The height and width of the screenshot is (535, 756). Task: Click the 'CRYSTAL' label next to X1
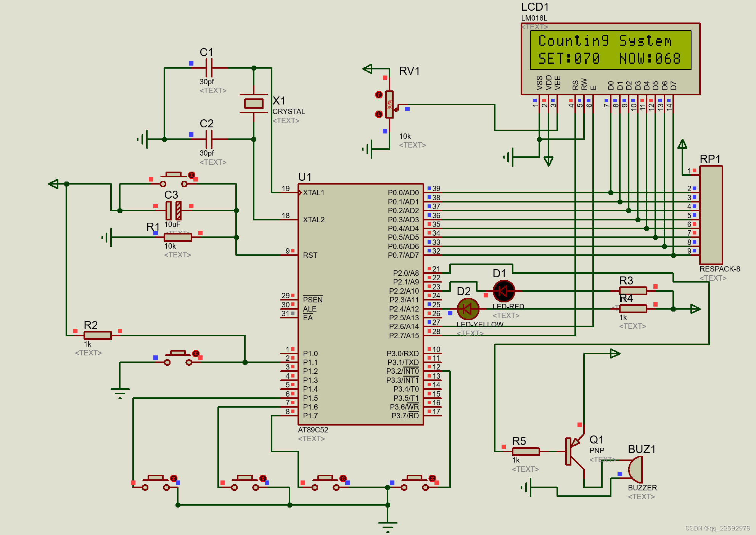click(289, 111)
